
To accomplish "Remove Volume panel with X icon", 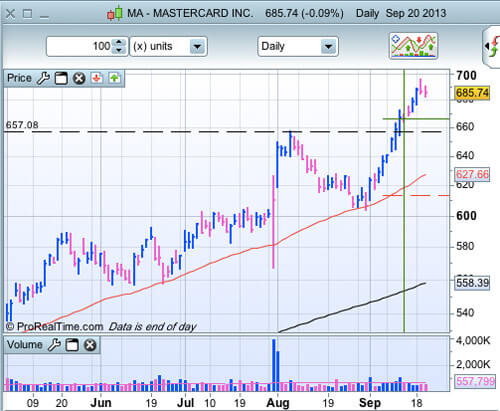I will tap(90, 345).
